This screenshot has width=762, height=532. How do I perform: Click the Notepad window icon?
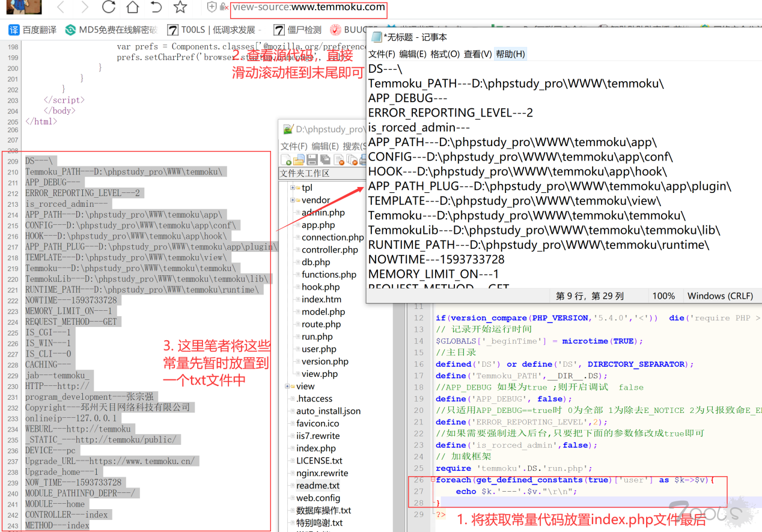coord(376,37)
